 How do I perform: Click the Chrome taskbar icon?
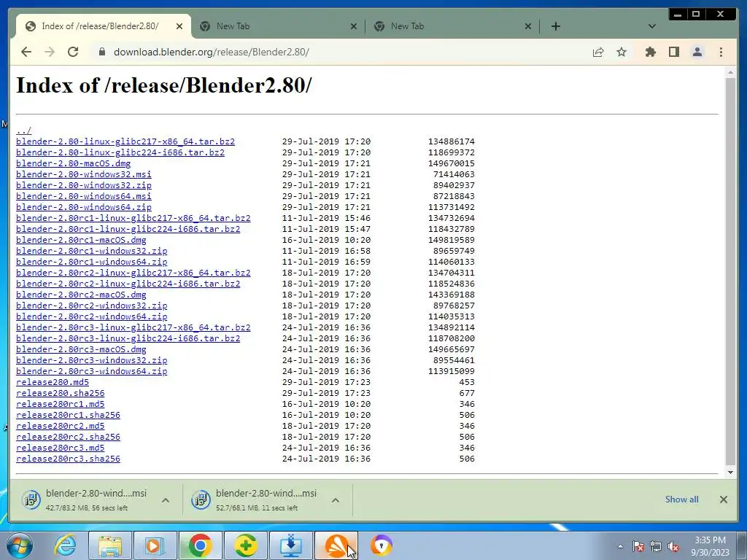tap(200, 545)
